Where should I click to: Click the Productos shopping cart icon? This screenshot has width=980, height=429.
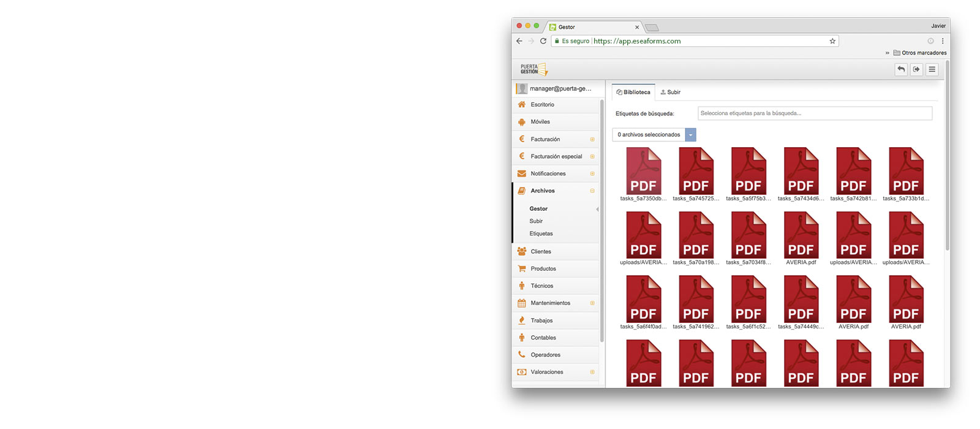tap(522, 268)
